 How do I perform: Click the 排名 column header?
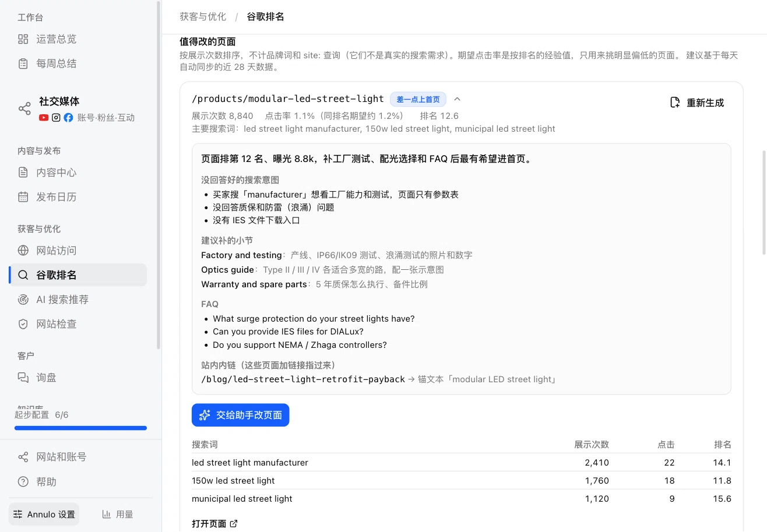[x=723, y=445]
